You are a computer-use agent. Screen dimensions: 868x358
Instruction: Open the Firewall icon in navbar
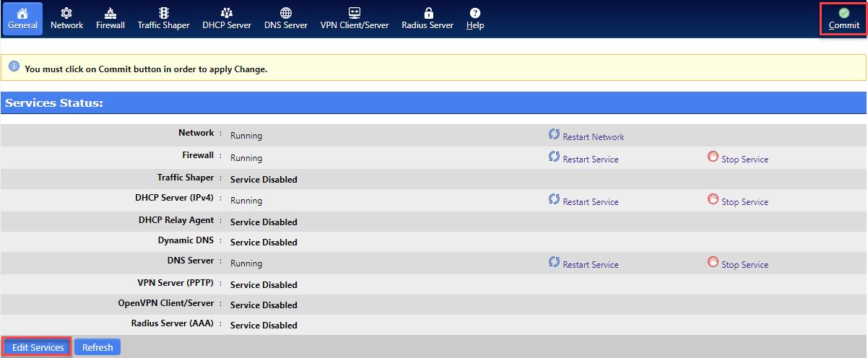pyautogui.click(x=110, y=13)
